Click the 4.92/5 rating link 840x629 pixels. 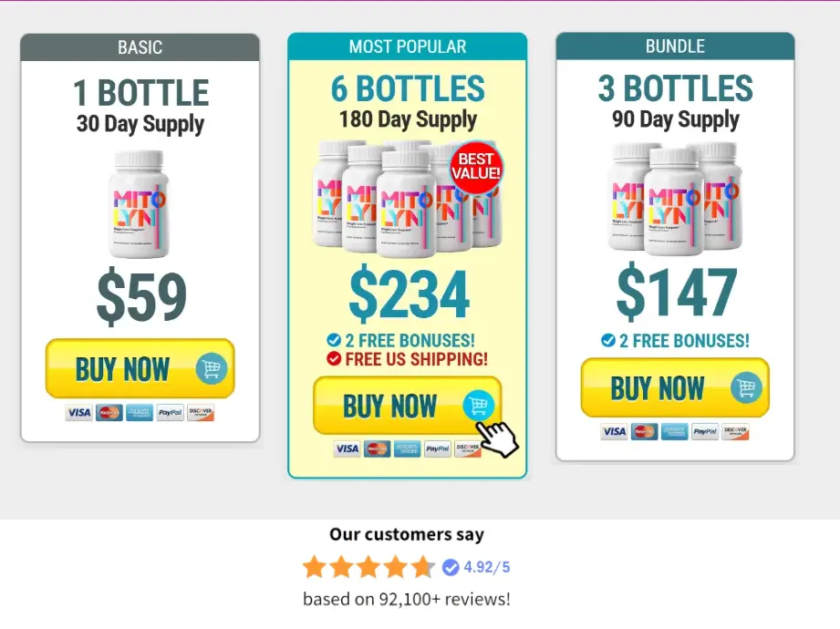click(486, 567)
